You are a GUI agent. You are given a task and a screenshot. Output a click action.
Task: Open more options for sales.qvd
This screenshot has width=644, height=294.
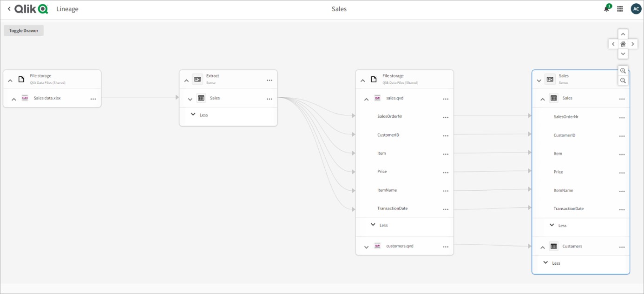[446, 99]
